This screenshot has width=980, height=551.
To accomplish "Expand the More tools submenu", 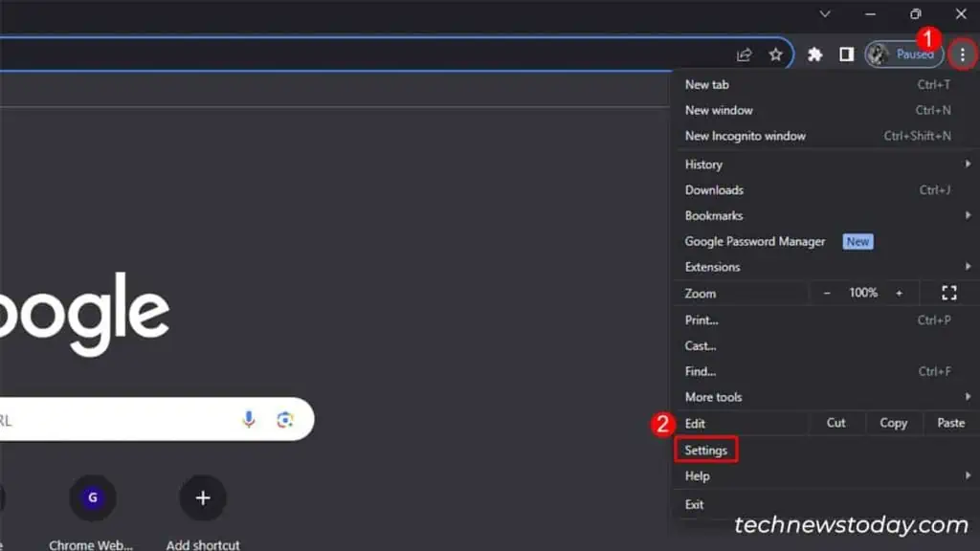I will pos(713,397).
